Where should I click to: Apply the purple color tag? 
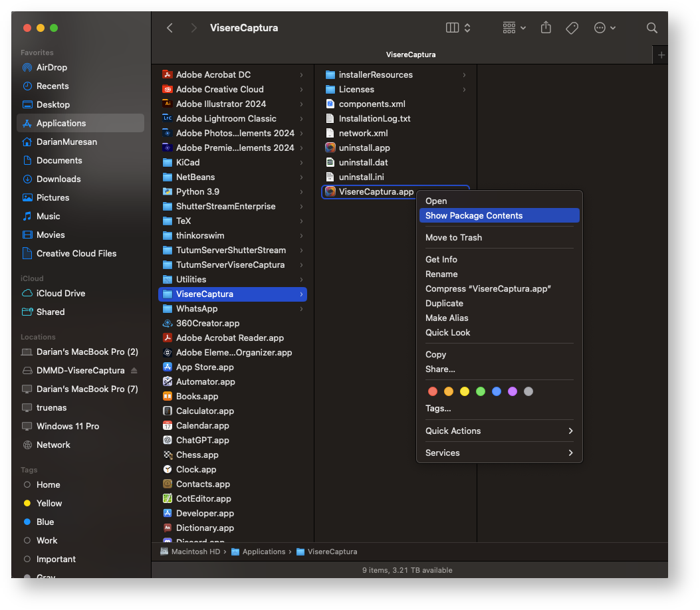click(513, 392)
